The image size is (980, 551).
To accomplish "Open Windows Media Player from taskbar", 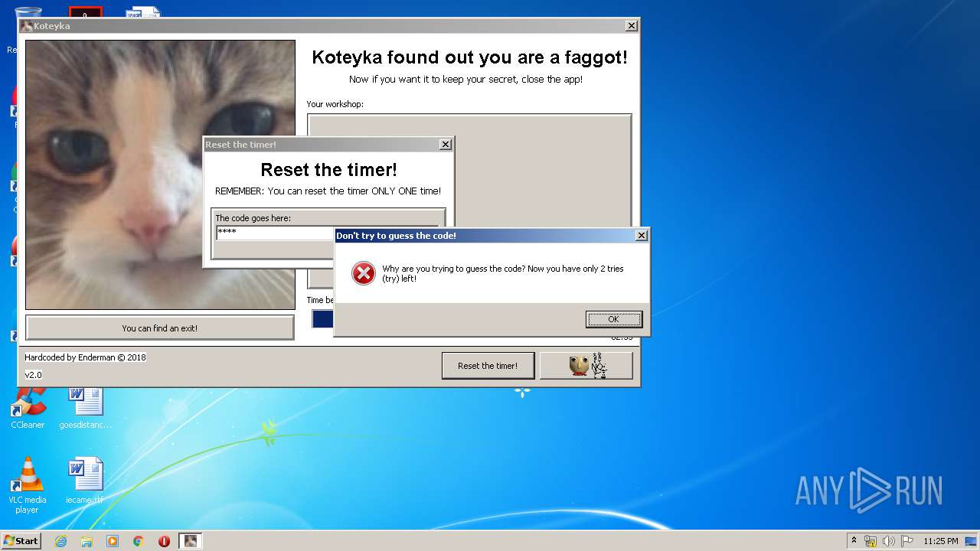I will pyautogui.click(x=113, y=541).
